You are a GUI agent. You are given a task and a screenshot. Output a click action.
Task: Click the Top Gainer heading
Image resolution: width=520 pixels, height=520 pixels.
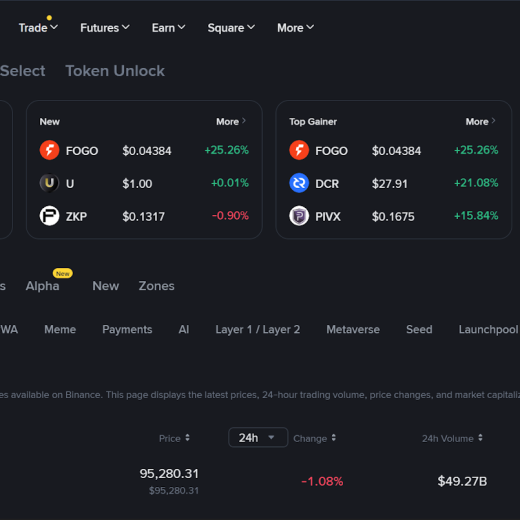point(313,122)
